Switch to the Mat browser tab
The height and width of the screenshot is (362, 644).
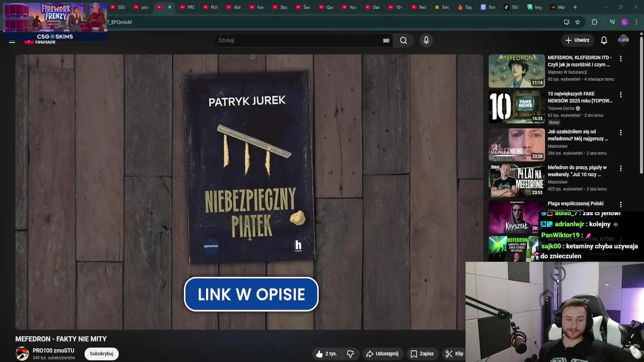click(557, 7)
